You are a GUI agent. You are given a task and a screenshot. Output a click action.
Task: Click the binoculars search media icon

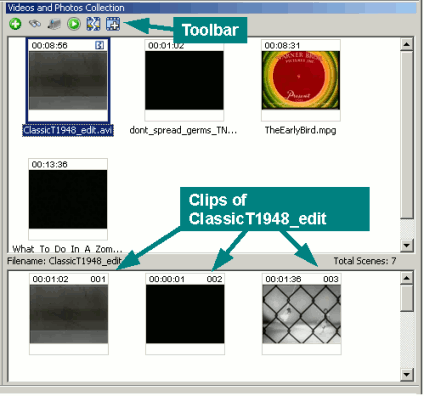pos(35,24)
